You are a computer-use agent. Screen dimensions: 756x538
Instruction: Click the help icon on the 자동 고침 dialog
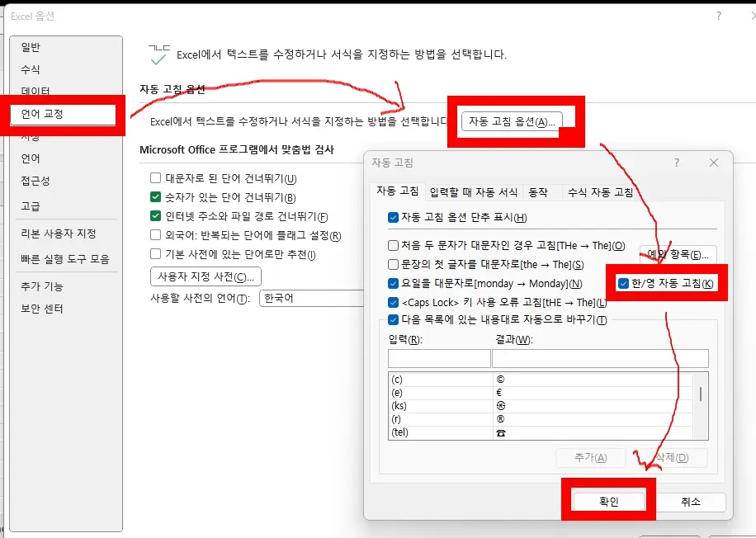coord(677,163)
